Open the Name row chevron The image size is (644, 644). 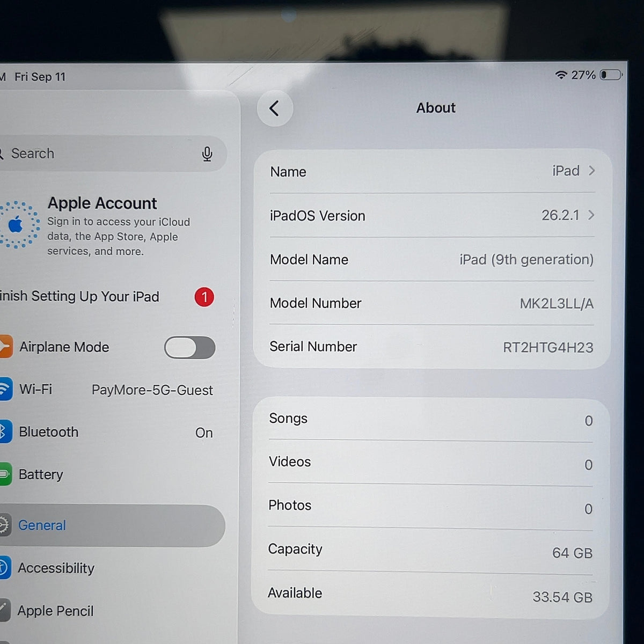[591, 171]
